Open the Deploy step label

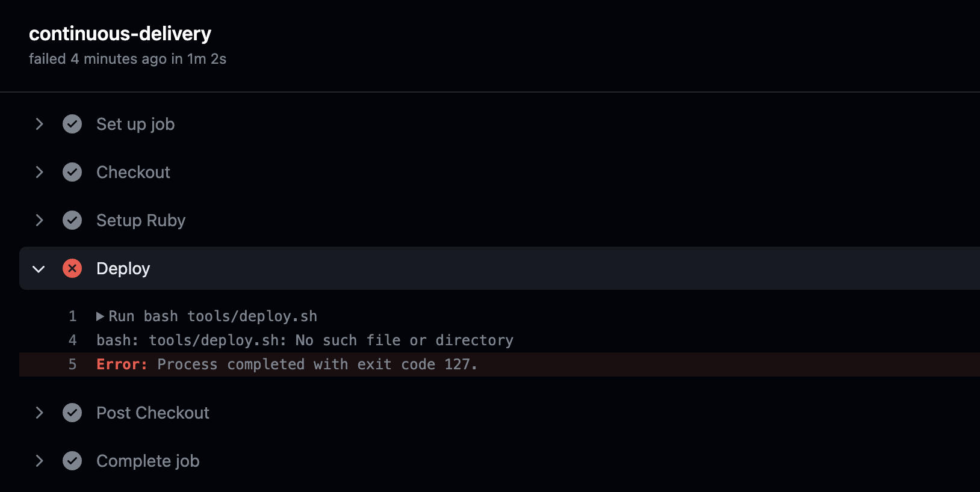123,268
